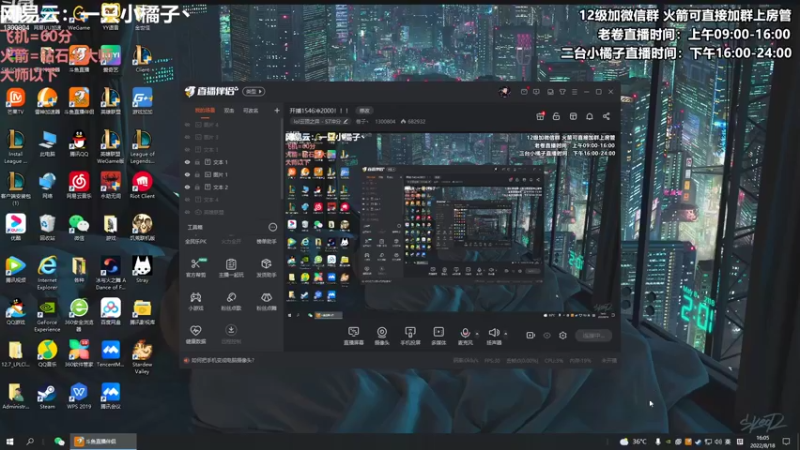Toggle lock on the 图片 1 source row
The image size is (800, 450).
tap(197, 174)
